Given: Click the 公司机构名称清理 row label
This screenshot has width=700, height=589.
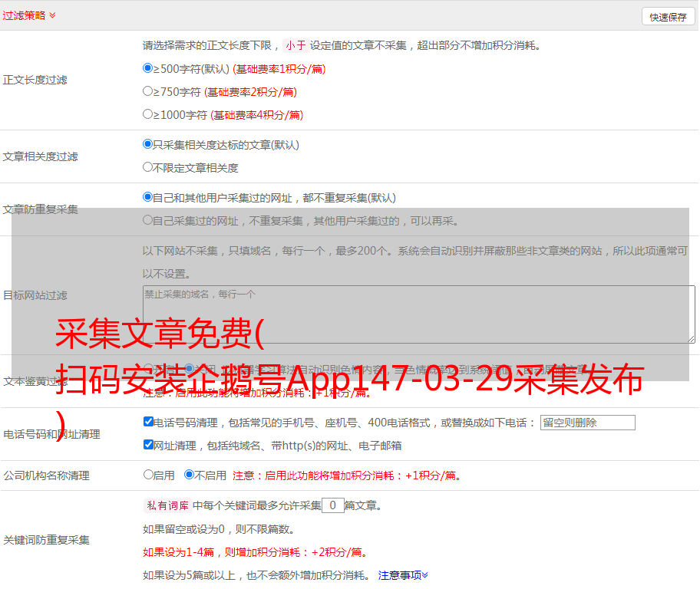Looking at the screenshot, I should pos(46,475).
